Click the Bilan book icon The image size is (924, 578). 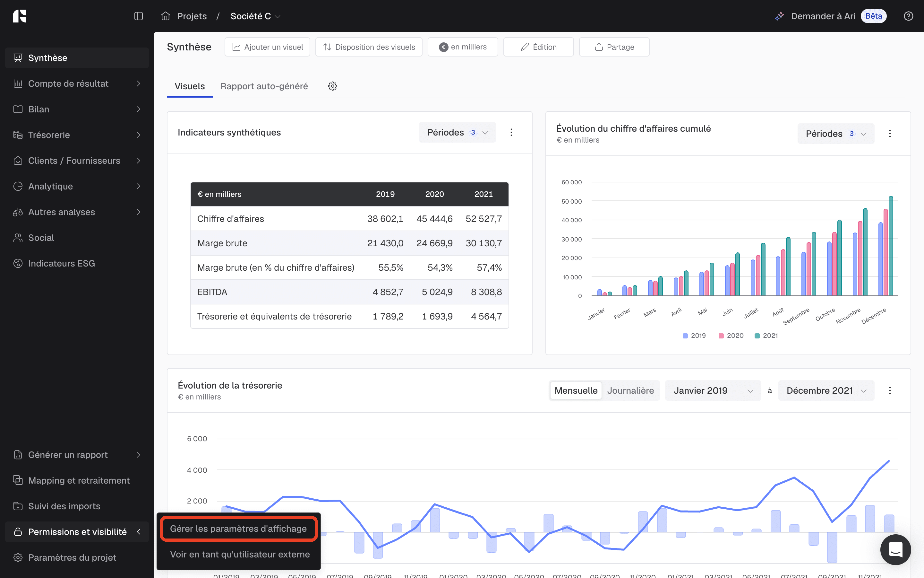(18, 109)
